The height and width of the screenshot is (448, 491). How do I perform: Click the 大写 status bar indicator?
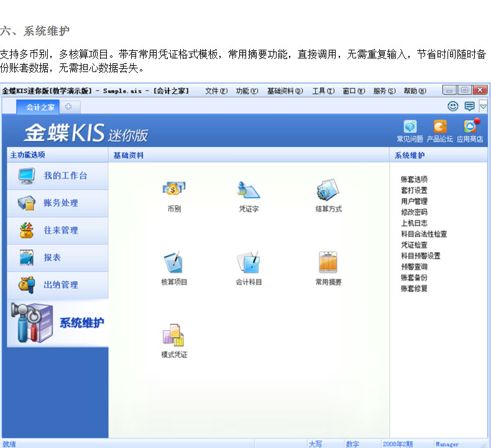pyautogui.click(x=315, y=444)
